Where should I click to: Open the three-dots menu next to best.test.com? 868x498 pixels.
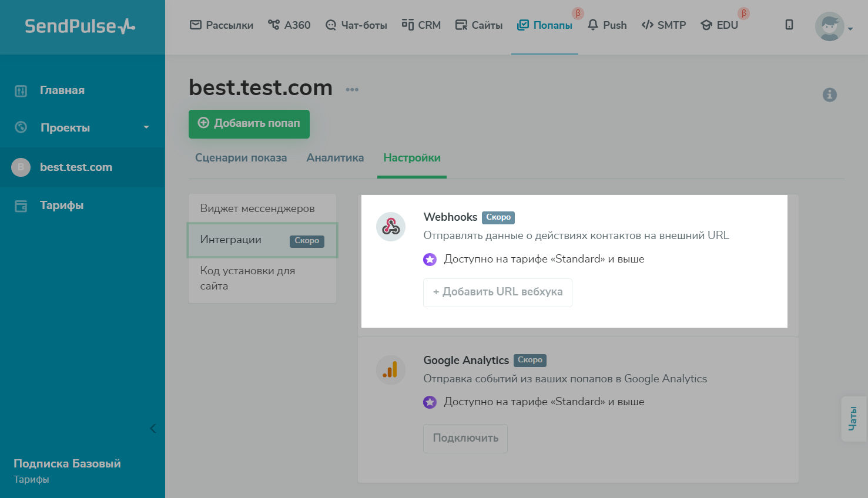tap(352, 90)
